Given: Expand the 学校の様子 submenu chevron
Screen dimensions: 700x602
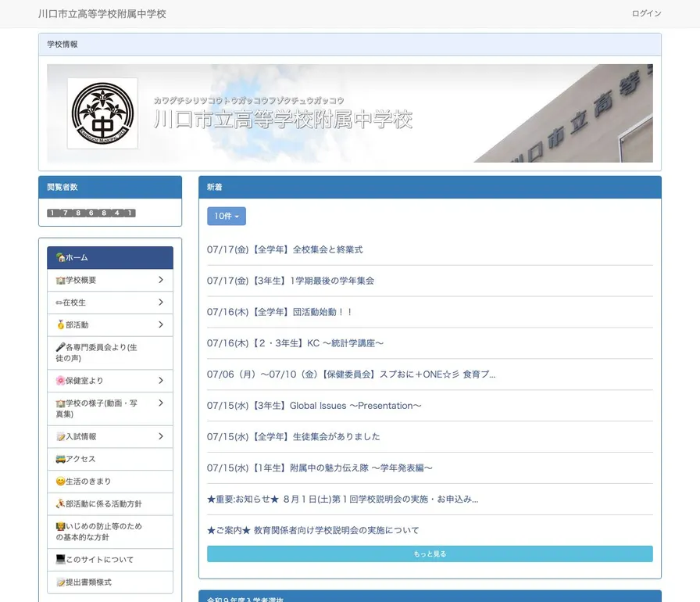Looking at the screenshot, I should click(161, 403).
